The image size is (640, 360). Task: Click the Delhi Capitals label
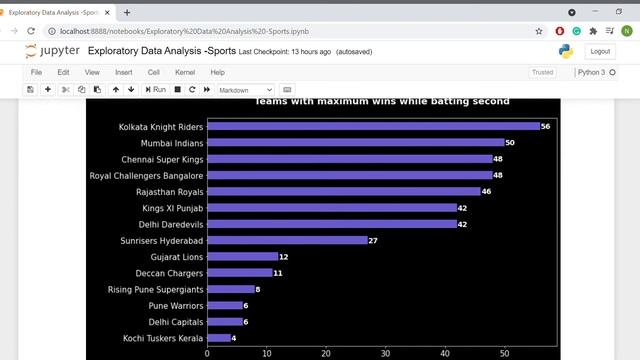click(x=176, y=322)
